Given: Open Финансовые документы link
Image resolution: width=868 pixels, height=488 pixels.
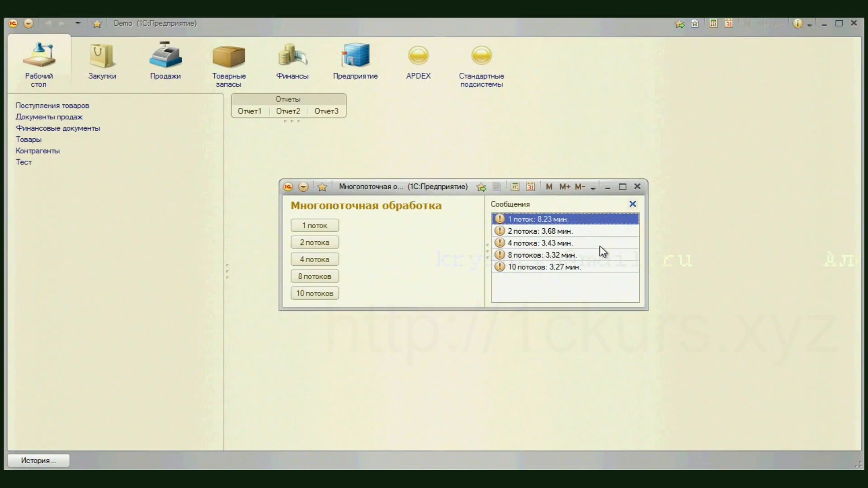Looking at the screenshot, I should click(x=58, y=128).
